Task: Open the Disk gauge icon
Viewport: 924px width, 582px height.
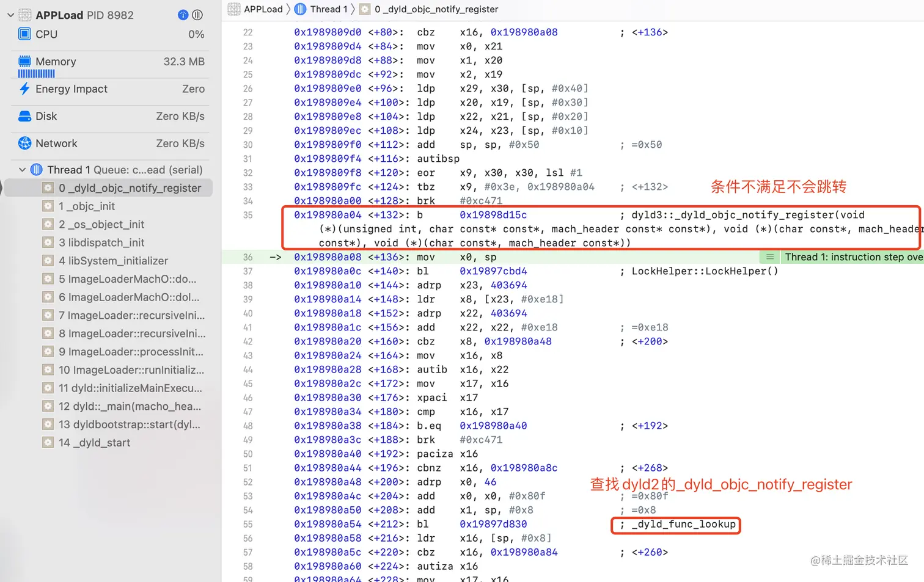Action: pos(24,116)
